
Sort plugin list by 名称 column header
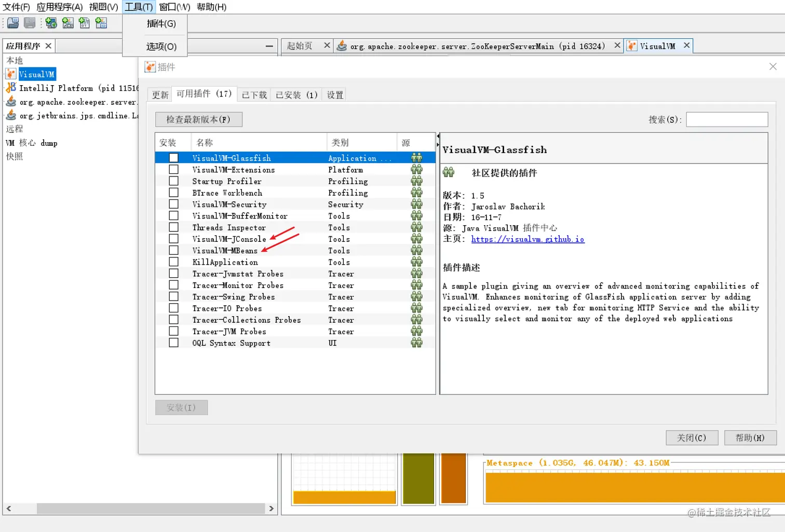[259, 142]
